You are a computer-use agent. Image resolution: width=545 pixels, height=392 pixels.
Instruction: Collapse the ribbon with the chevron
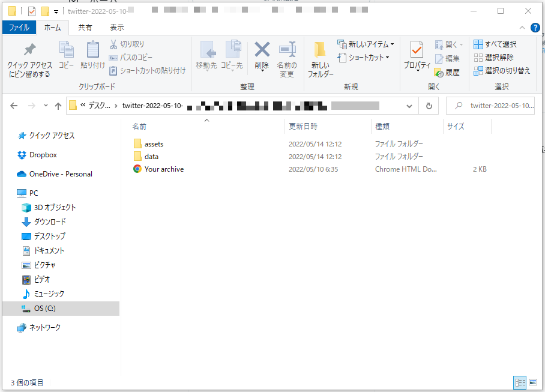(522, 28)
